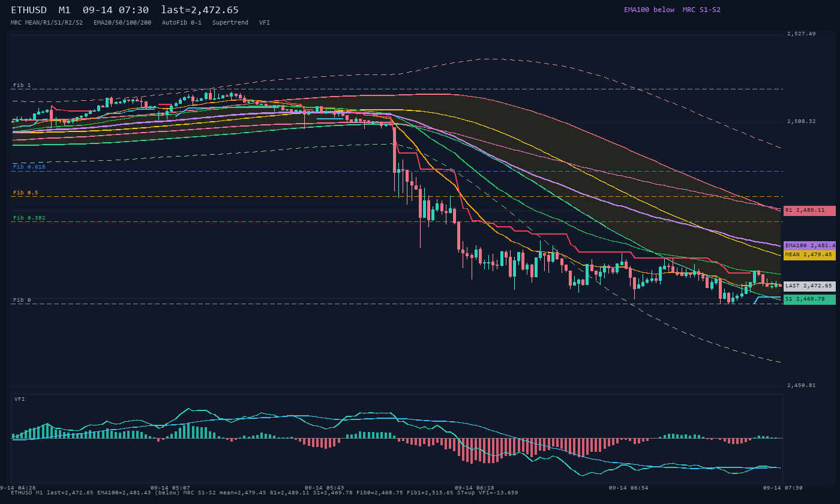Viewport: 840px width, 504px height.
Task: Click the 2,527.49 price axis label
Action: (802, 34)
